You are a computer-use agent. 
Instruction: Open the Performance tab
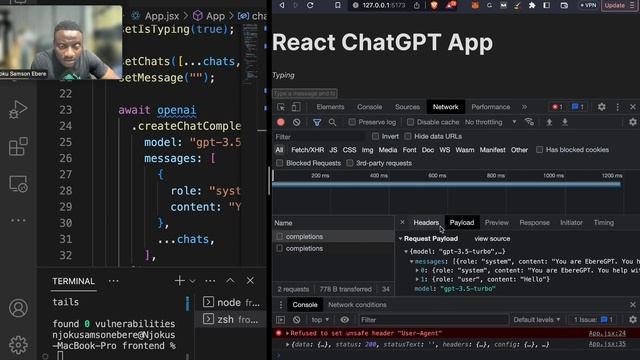click(491, 107)
